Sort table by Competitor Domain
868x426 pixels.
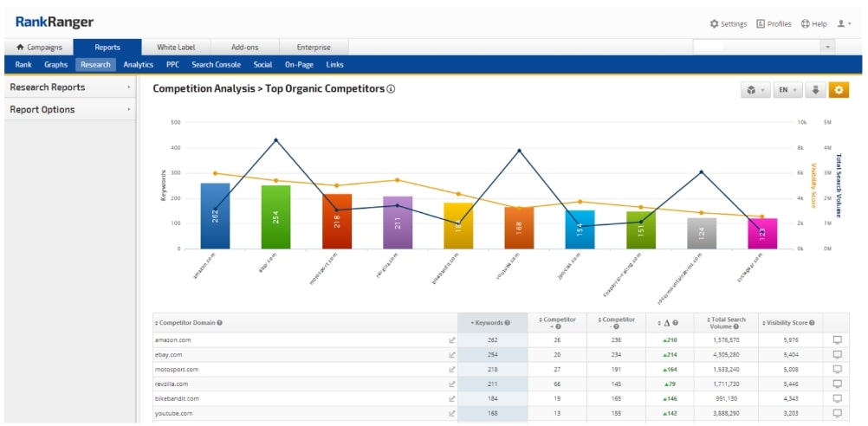pos(188,323)
